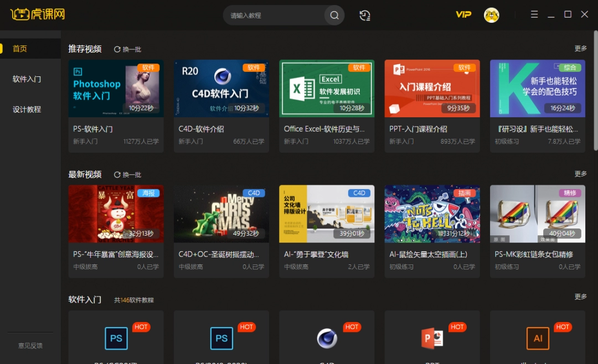Open the Excel 软件发展初识 thumbnail

(327, 89)
